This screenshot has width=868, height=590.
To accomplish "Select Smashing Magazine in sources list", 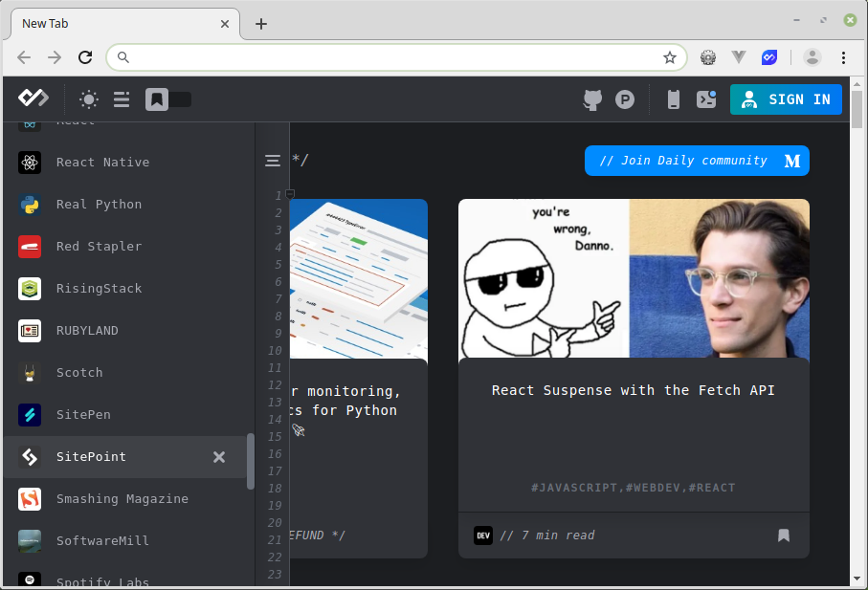I will (x=122, y=499).
